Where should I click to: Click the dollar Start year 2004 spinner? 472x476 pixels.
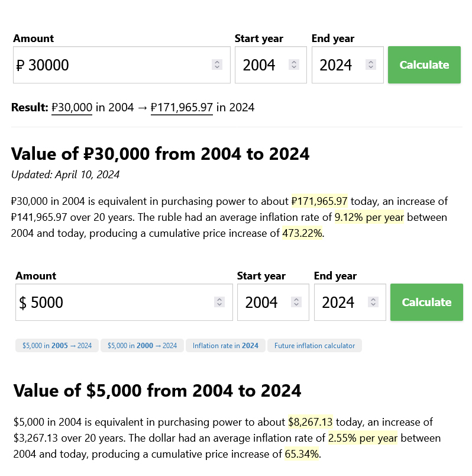pos(296,302)
